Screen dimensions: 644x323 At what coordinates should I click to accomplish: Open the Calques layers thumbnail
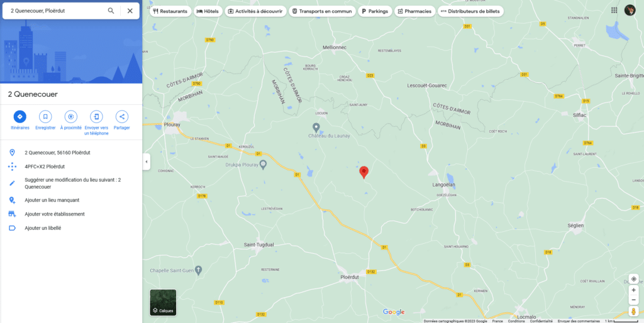(x=163, y=302)
